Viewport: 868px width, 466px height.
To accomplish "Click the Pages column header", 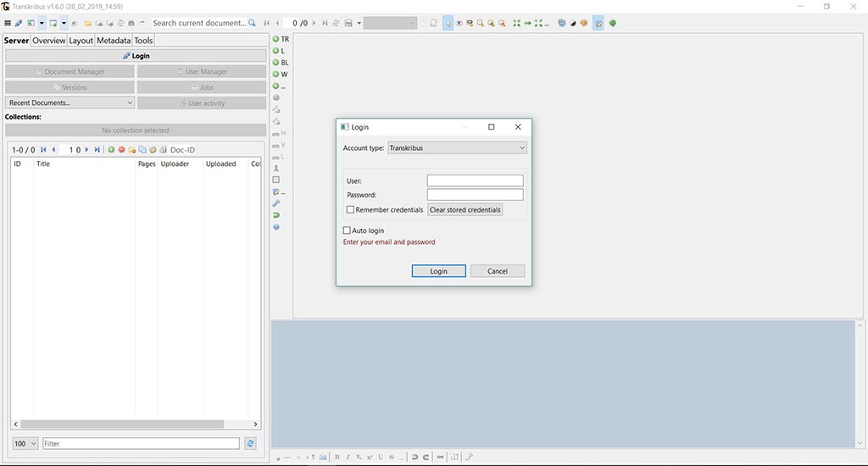I will click(x=147, y=164).
